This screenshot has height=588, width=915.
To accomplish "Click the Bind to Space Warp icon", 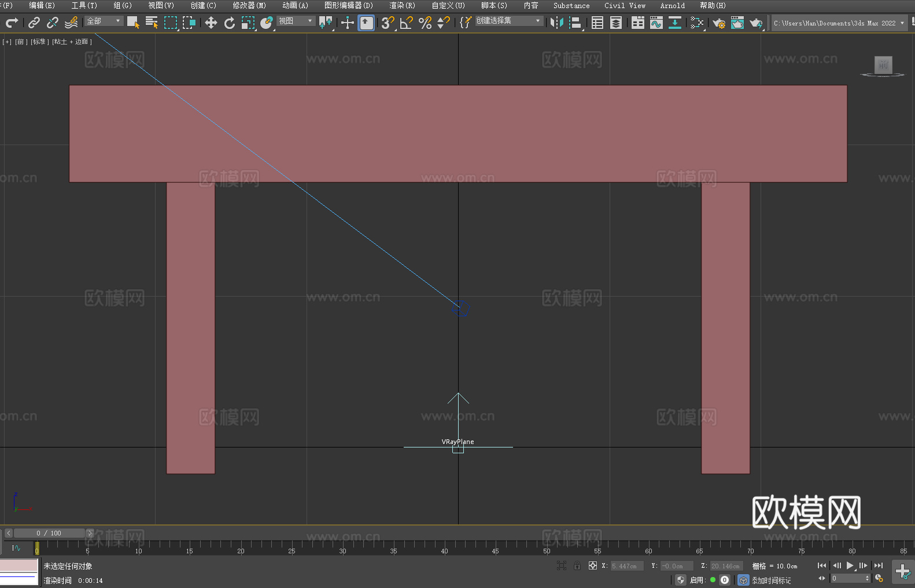I will pos(71,23).
